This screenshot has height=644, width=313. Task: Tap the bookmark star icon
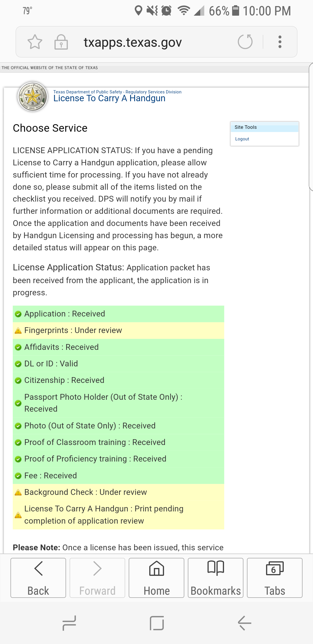[x=35, y=42]
